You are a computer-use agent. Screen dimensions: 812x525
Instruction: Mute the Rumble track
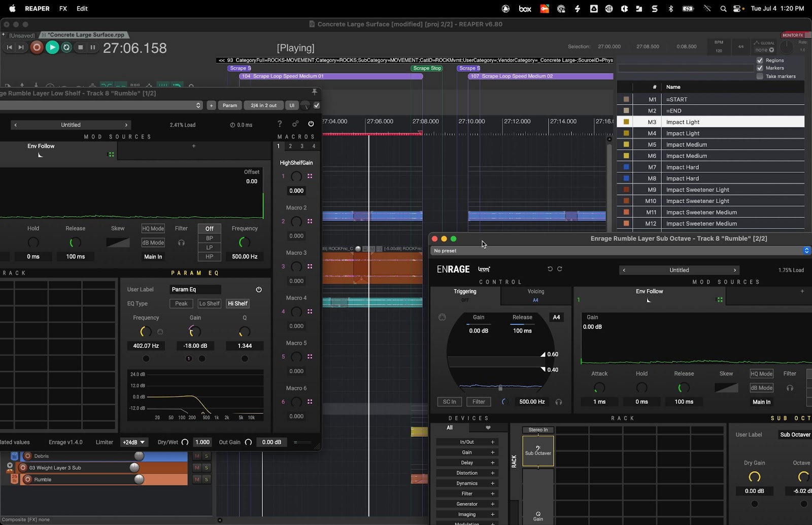tap(197, 479)
